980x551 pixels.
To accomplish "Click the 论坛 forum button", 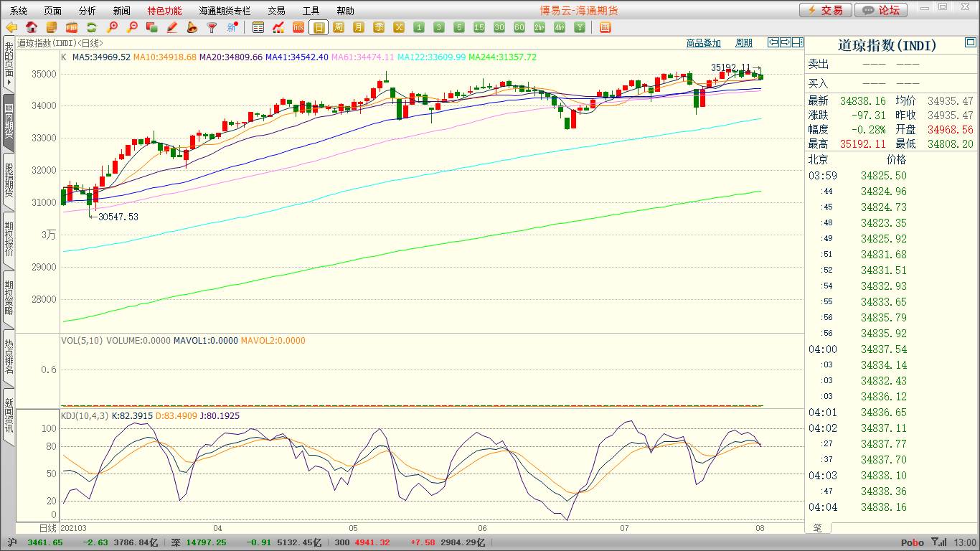I will (882, 10).
